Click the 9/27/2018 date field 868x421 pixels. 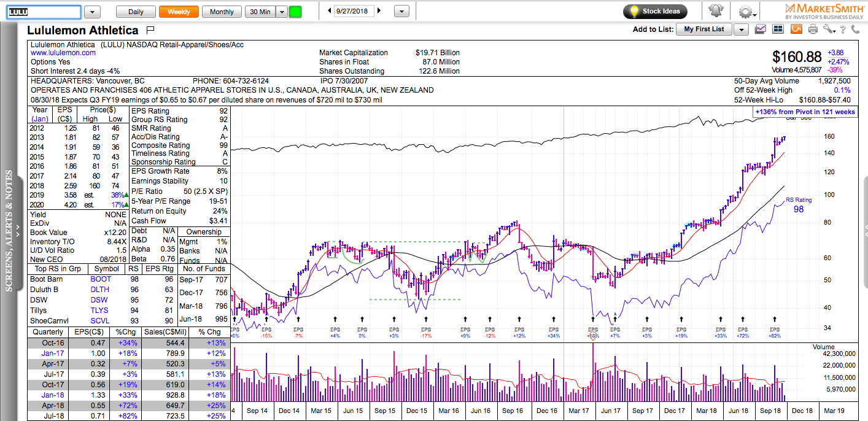tap(354, 11)
